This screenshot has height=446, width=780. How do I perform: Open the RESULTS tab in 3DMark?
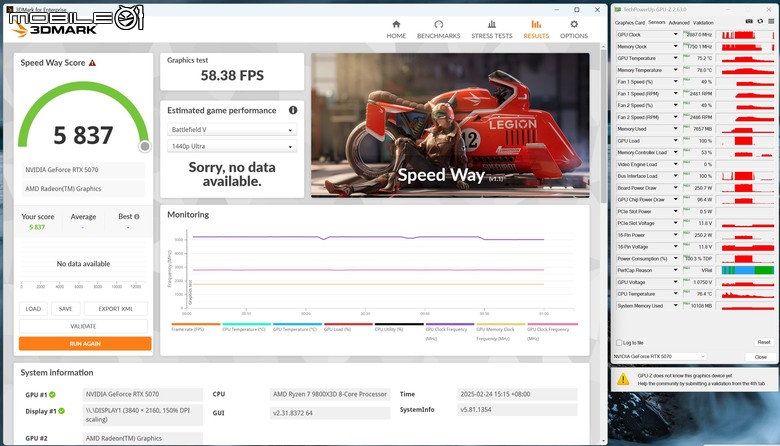pyautogui.click(x=536, y=30)
